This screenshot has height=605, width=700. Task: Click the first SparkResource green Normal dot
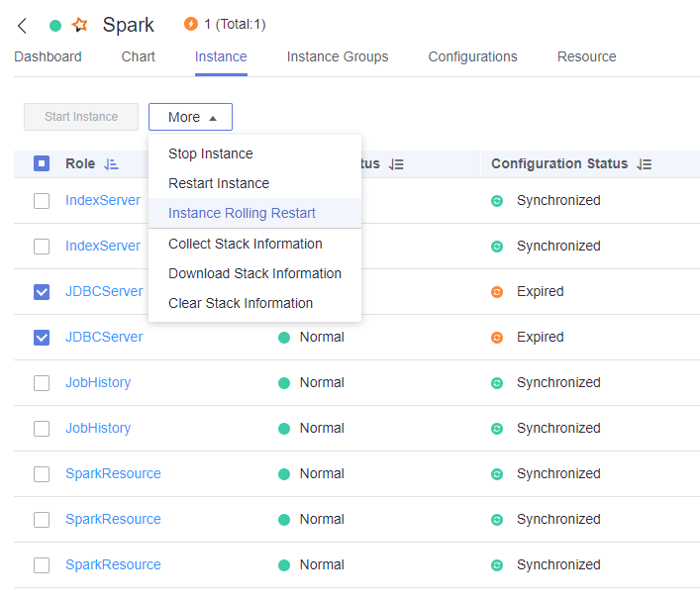284,474
